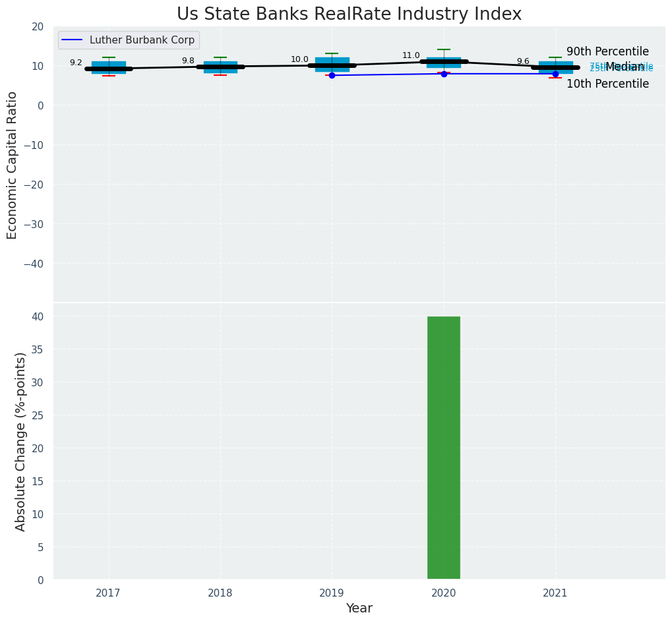Click the green bar for 2020
Screen dimensions: 672x621
pyautogui.click(x=443, y=448)
